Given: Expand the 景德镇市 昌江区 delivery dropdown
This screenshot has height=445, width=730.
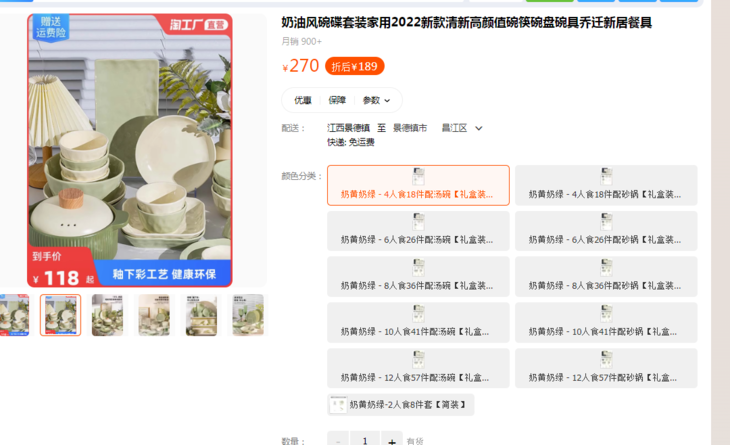Looking at the screenshot, I should pos(438,128).
